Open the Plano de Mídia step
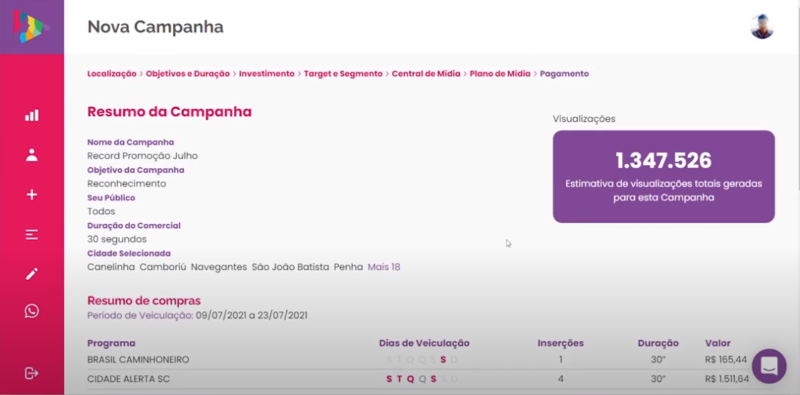The height and width of the screenshot is (395, 800). click(500, 73)
